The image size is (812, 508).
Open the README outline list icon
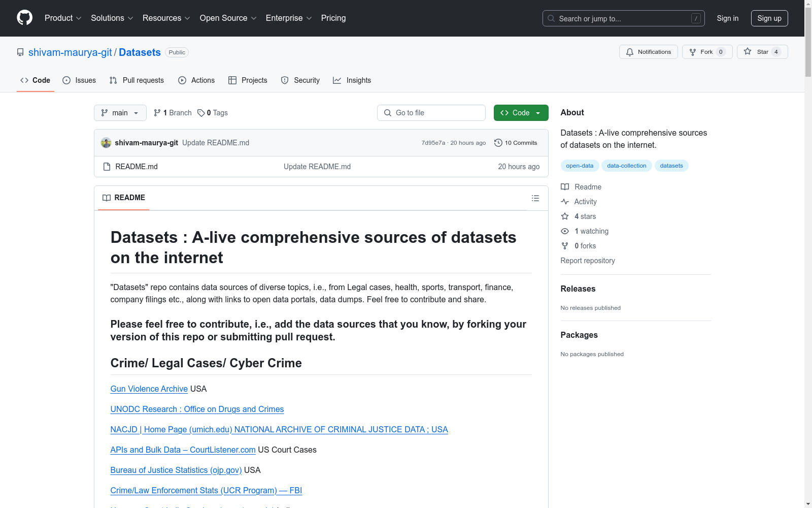[x=535, y=198]
